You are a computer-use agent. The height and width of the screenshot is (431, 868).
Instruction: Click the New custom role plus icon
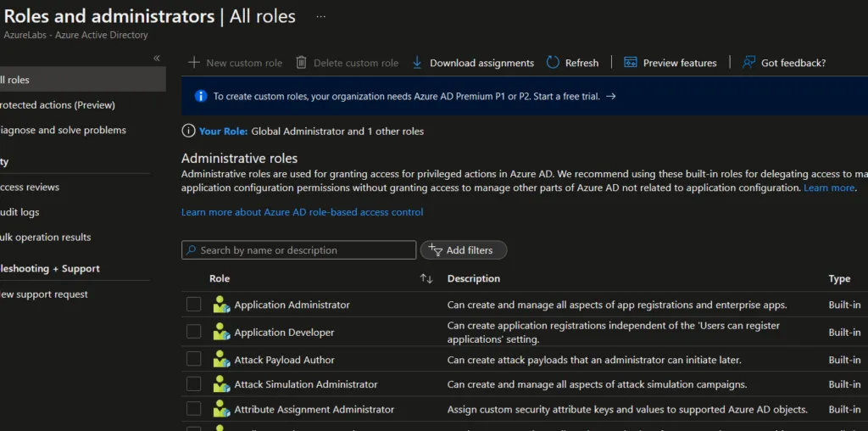[194, 63]
